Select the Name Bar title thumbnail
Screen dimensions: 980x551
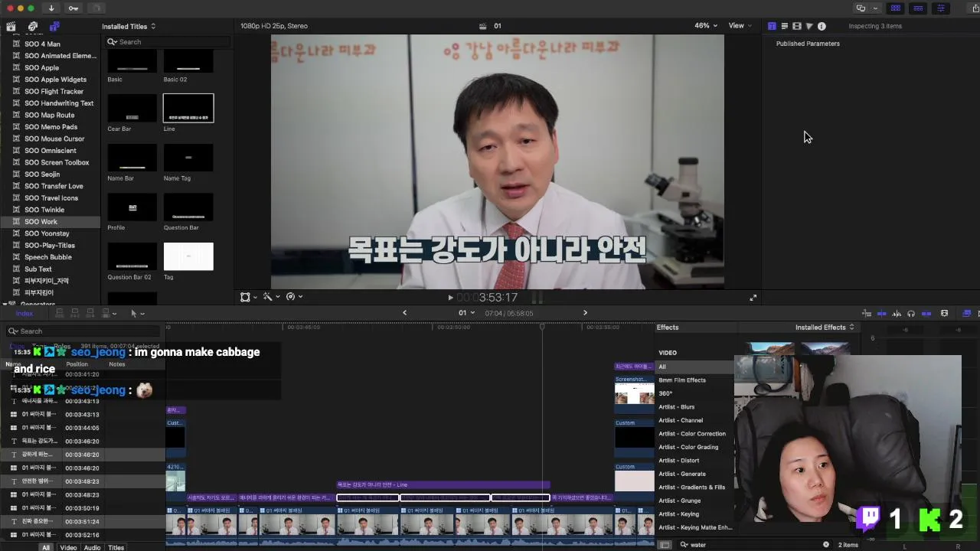(x=132, y=158)
